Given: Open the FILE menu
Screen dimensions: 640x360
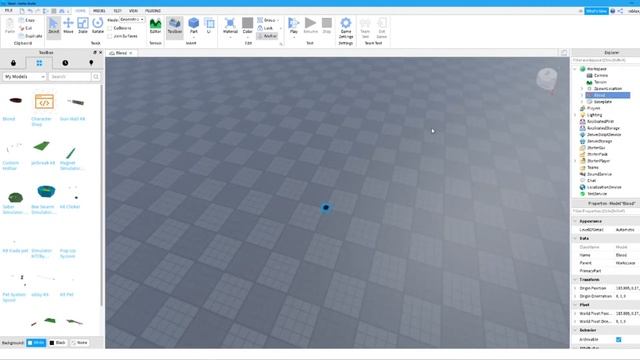Looking at the screenshot, I should pyautogui.click(x=9, y=11).
